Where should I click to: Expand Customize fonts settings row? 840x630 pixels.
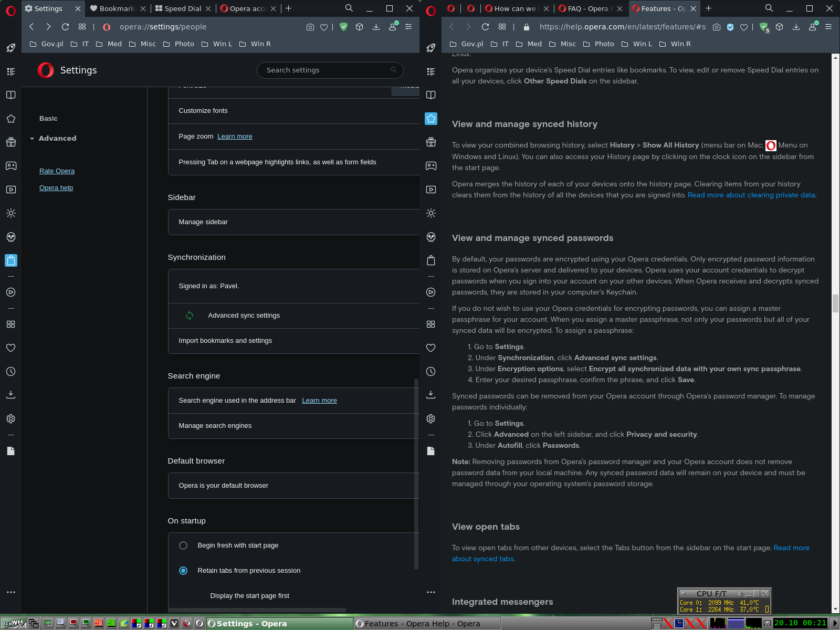(293, 111)
